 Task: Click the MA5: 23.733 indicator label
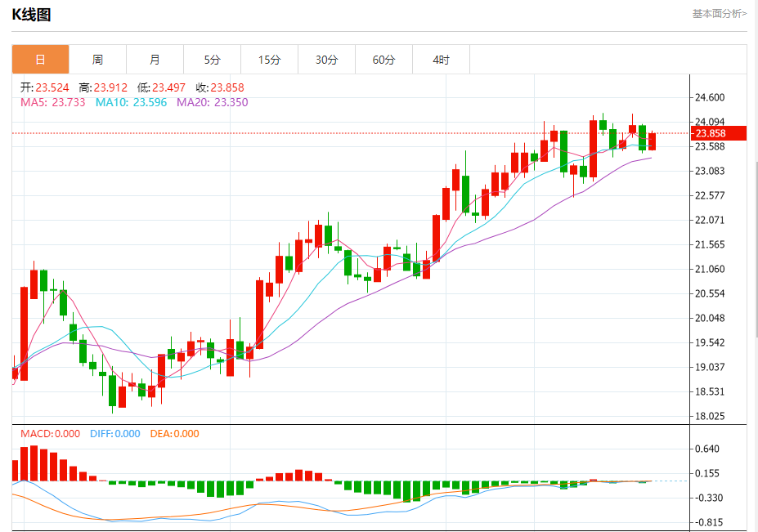(x=52, y=102)
